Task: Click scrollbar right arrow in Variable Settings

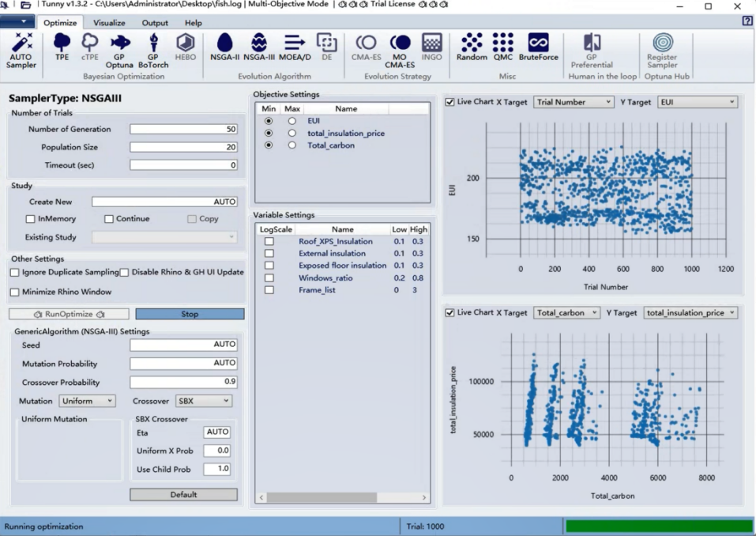Action: (x=424, y=497)
